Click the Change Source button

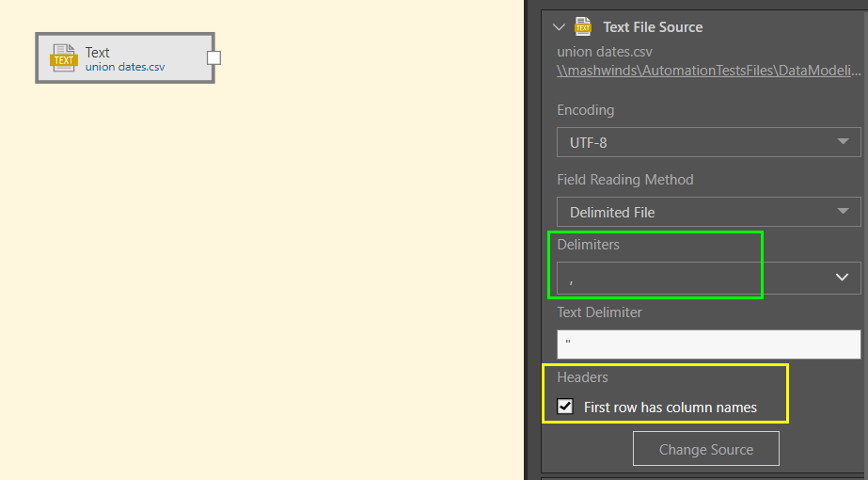[706, 449]
